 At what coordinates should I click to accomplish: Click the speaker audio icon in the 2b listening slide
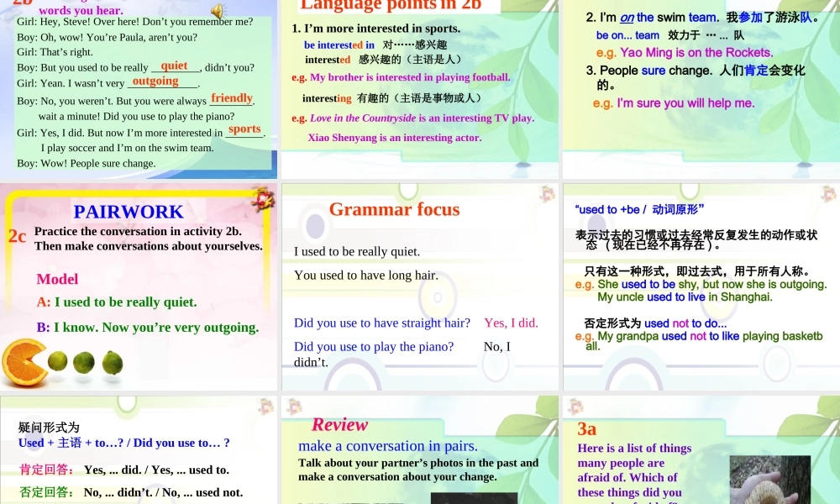click(218, 10)
